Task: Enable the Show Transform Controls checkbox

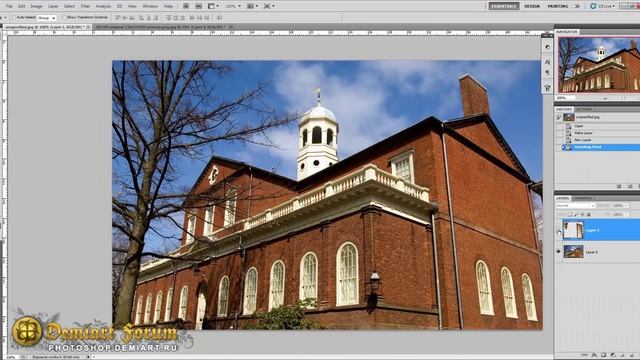Action: pyautogui.click(x=64, y=18)
